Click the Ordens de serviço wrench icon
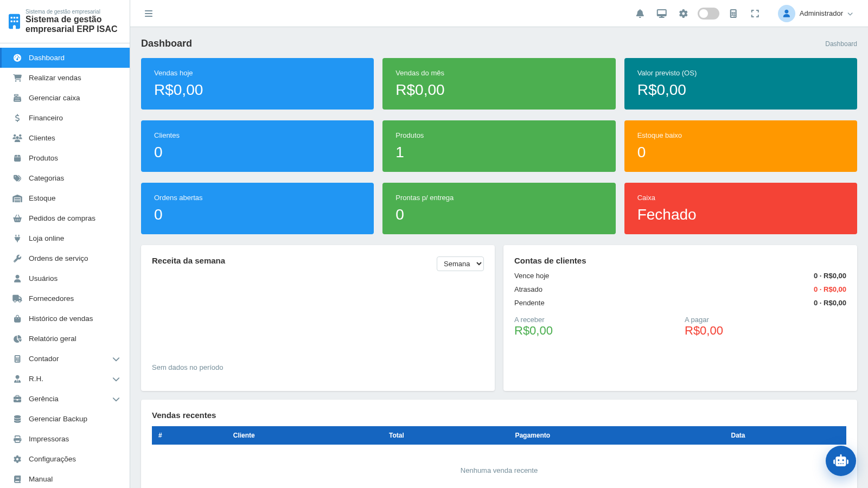The height and width of the screenshot is (488, 868). pos(17,258)
